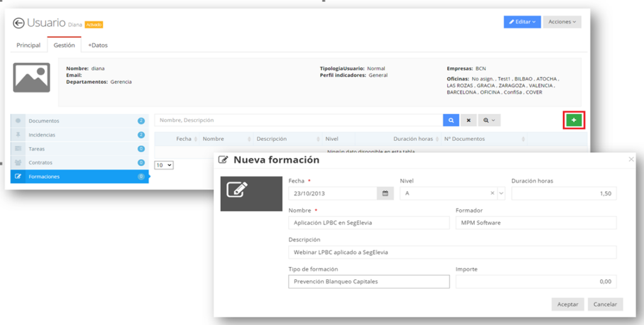Screen dimensions: 644x325
Task: Click the Tipo de formación input field
Action: coord(369,282)
